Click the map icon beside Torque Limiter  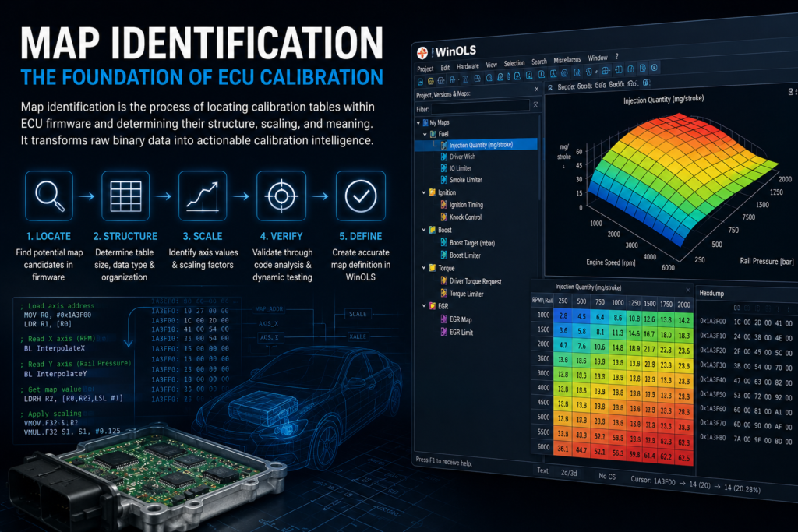pos(443,293)
